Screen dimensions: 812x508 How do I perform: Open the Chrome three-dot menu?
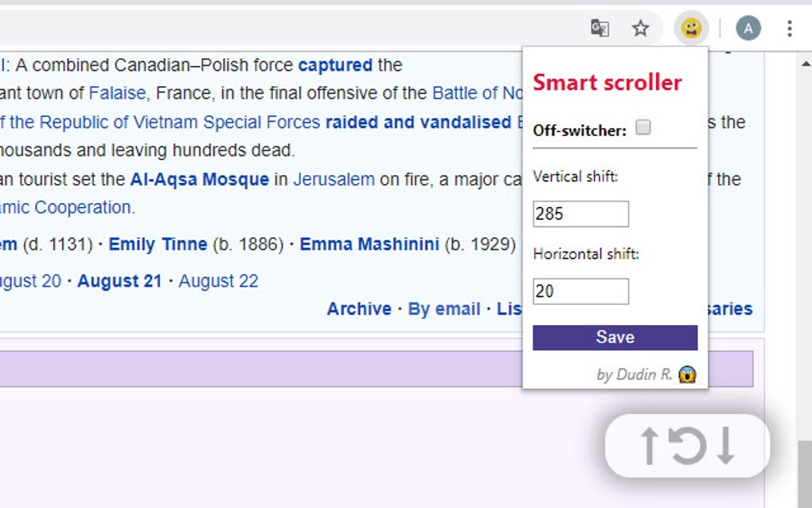pos(789,28)
